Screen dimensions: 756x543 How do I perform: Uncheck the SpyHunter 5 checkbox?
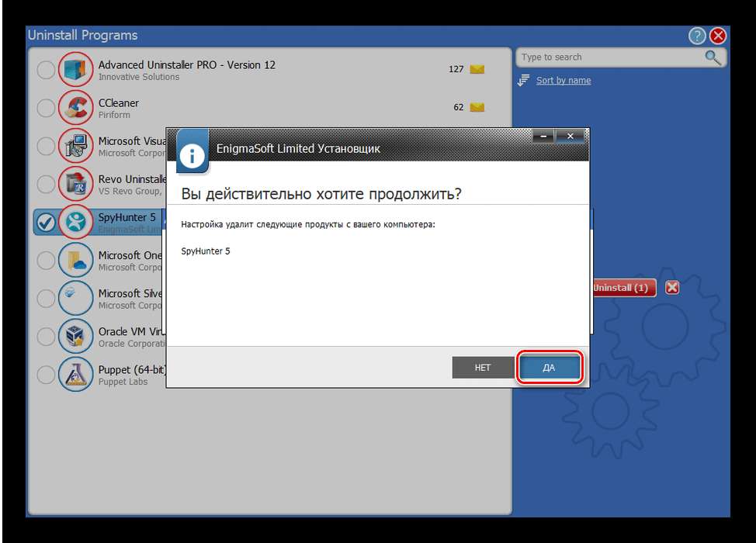point(46,222)
